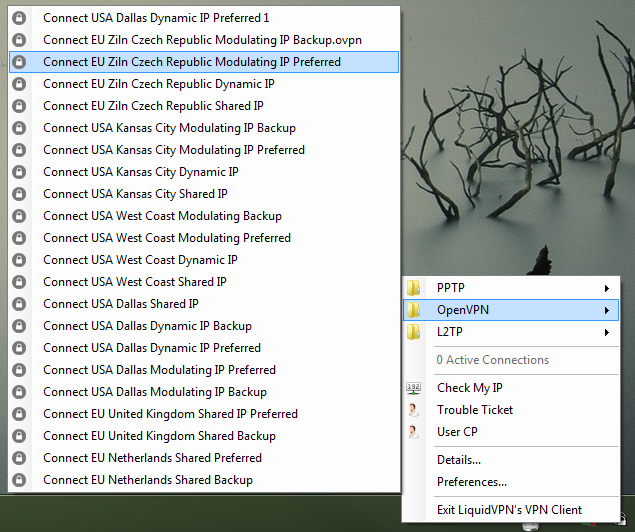Connect USA West Coast Modulating Preferred
The width and height of the screenshot is (635, 532).
pyautogui.click(x=204, y=238)
